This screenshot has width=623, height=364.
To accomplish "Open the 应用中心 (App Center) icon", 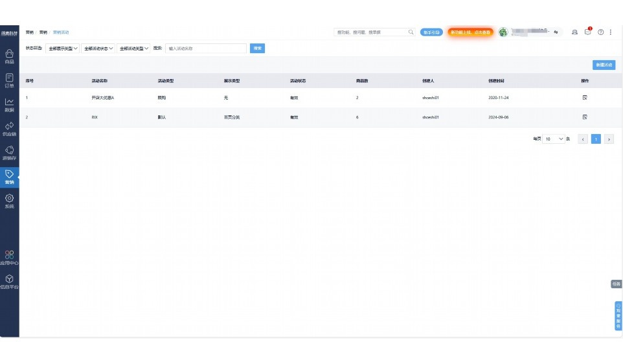I will [x=9, y=257].
